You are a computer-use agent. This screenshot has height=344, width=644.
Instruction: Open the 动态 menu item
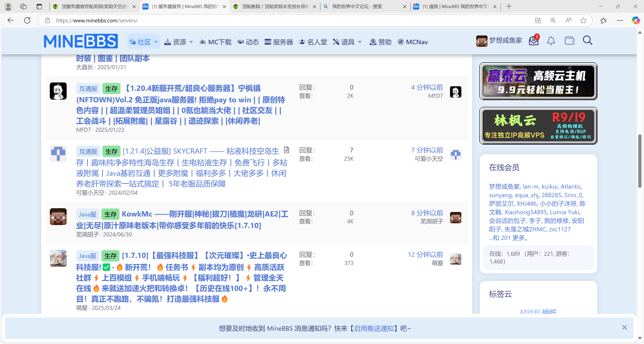(x=248, y=42)
